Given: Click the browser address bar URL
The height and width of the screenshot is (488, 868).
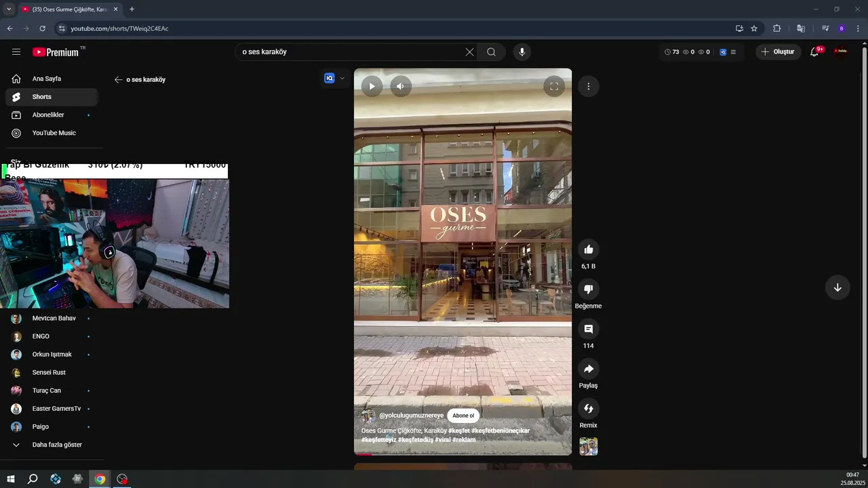Looking at the screenshot, I should (119, 28).
